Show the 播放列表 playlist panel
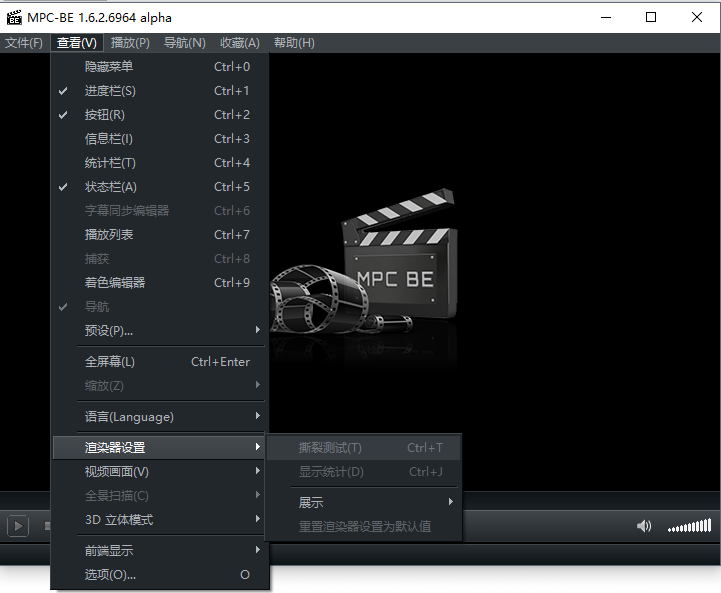This screenshot has width=721, height=593. pos(109,235)
